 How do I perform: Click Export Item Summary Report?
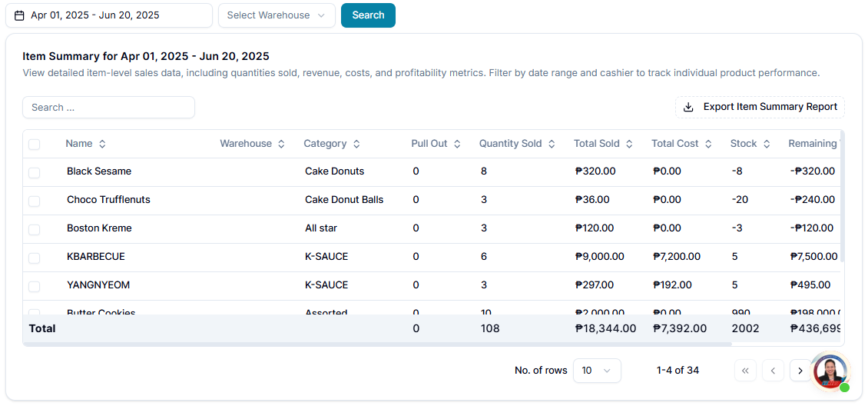pos(760,107)
